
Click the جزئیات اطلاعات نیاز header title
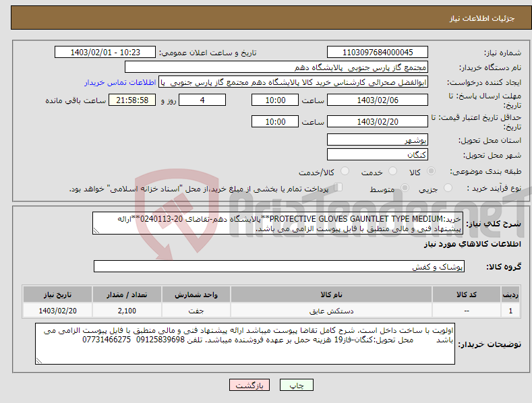pyautogui.click(x=482, y=18)
